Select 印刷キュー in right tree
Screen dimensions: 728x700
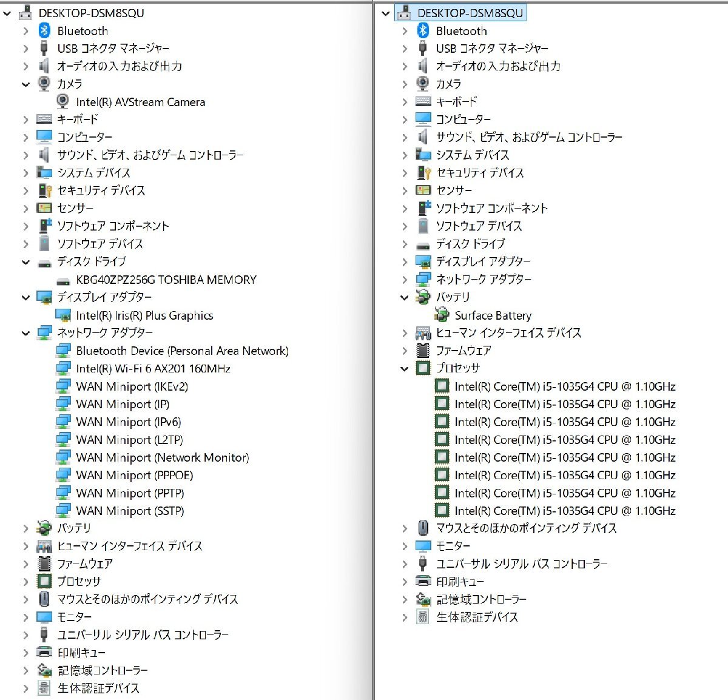pyautogui.click(x=460, y=582)
